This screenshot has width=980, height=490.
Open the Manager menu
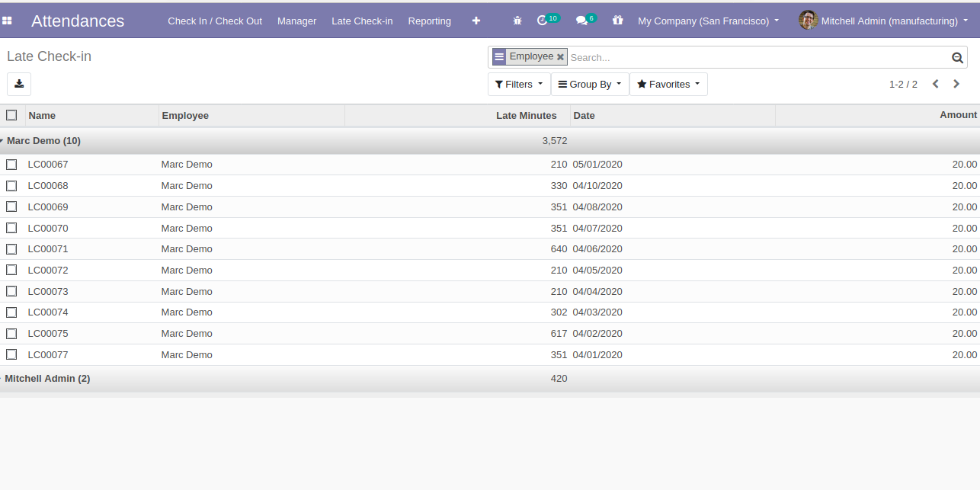pyautogui.click(x=296, y=21)
